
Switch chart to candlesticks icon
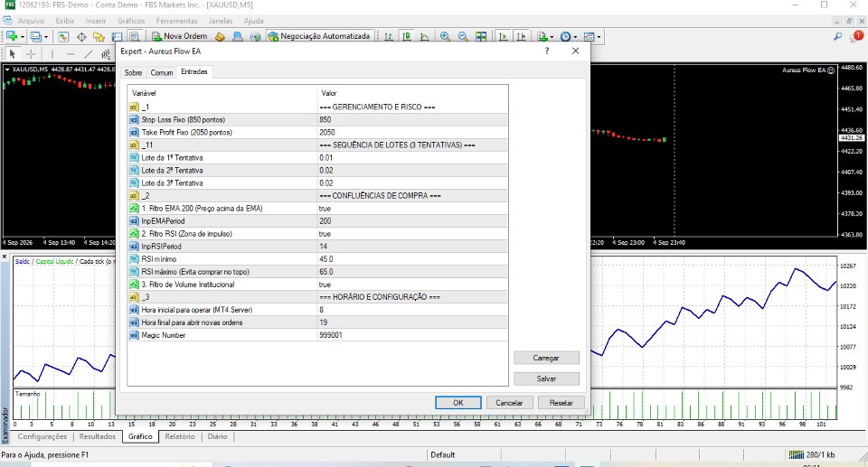coord(407,36)
